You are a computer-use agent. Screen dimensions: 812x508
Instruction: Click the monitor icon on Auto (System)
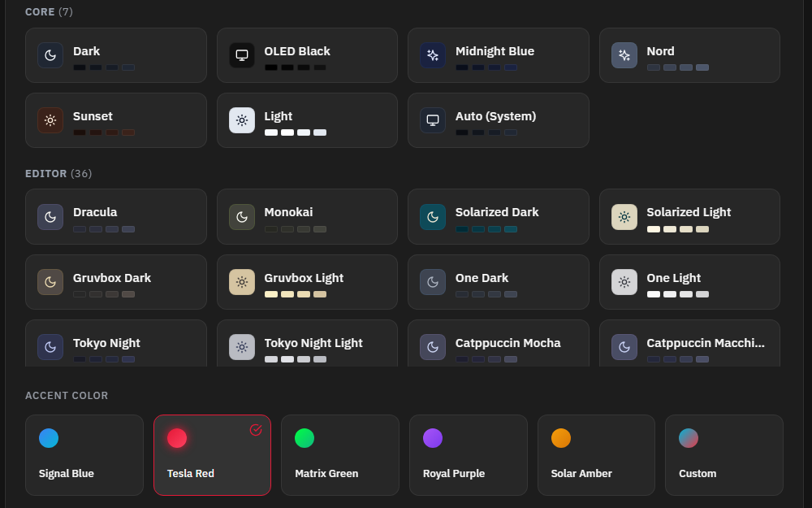click(433, 120)
